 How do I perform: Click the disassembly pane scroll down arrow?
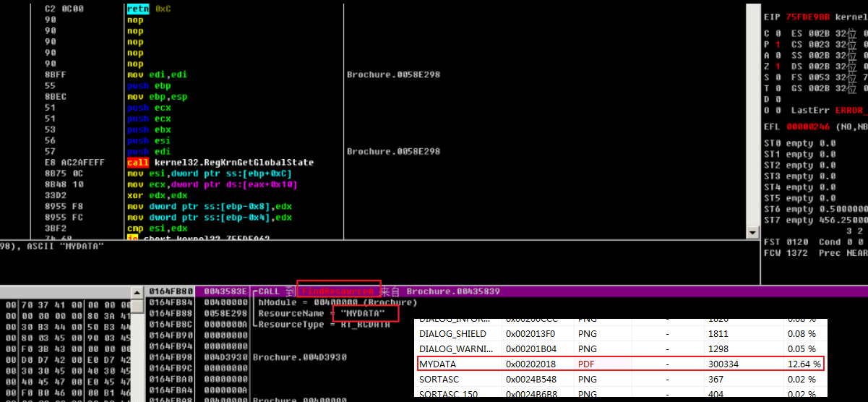(x=751, y=233)
